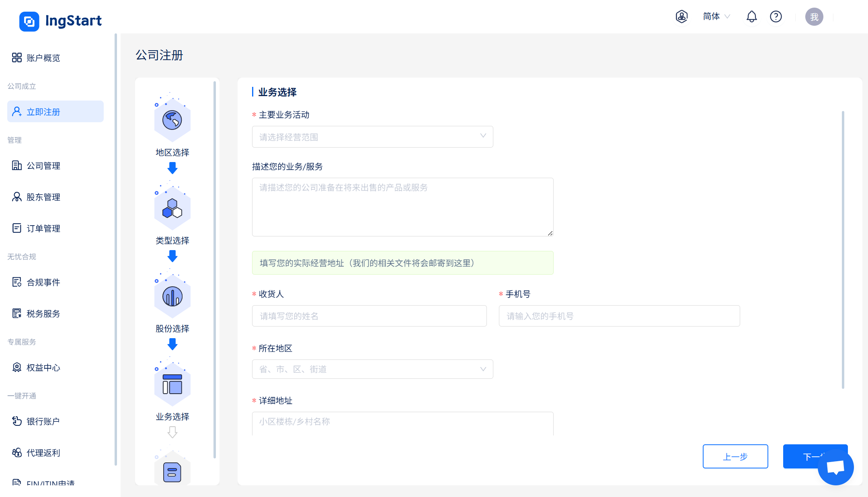Open 账户概览 in sidebar
Viewport: 868px width, 497px height.
43,58
